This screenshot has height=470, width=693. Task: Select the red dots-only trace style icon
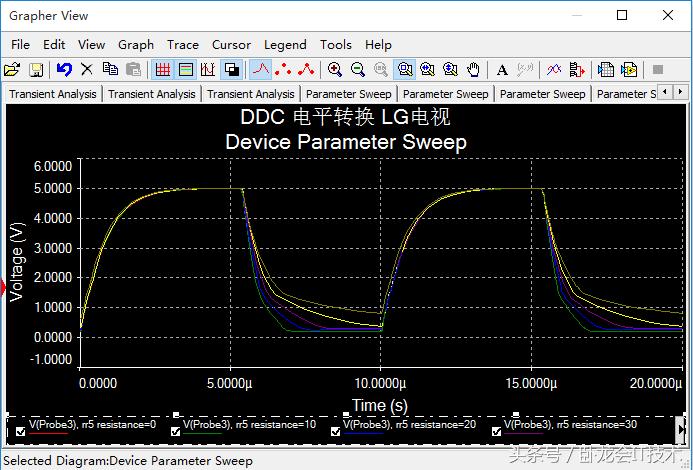pyautogui.click(x=283, y=69)
